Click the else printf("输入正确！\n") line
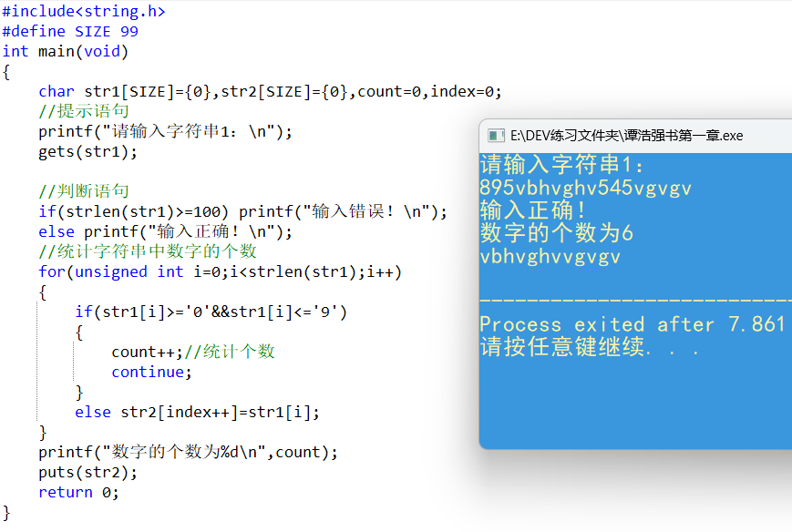The height and width of the screenshot is (532, 792). pyautogui.click(x=166, y=231)
